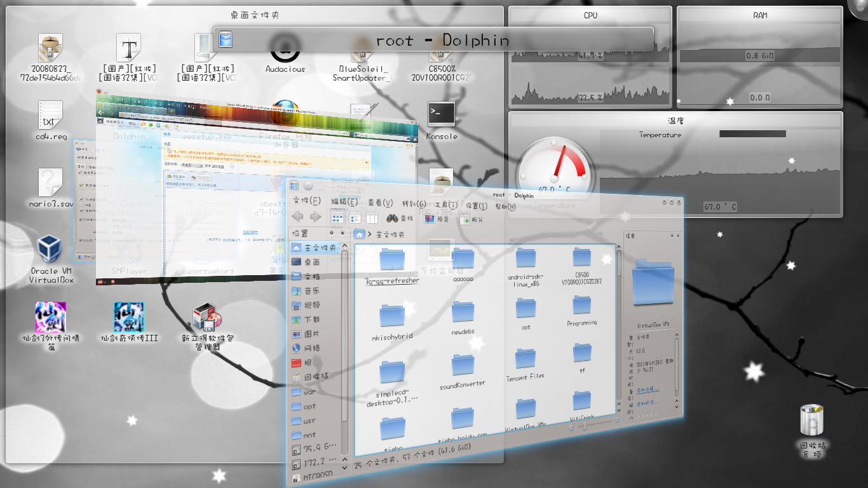The width and height of the screenshot is (868, 488).
Task: Click the 添加标记… link in info panel
Action: [x=648, y=402]
